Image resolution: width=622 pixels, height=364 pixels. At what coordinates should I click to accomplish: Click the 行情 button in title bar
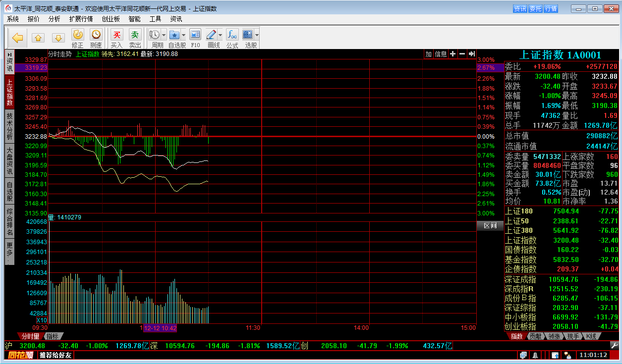coord(551,8)
